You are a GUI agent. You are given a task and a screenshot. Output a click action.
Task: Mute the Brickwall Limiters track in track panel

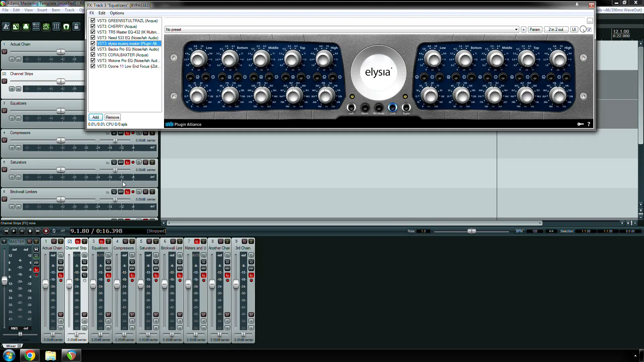[x=146, y=192]
